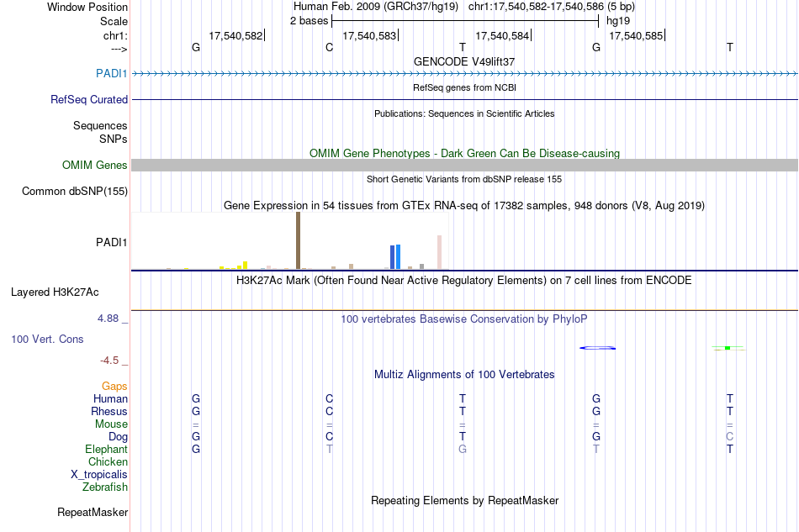Click the C base in Rhesus row

[329, 411]
